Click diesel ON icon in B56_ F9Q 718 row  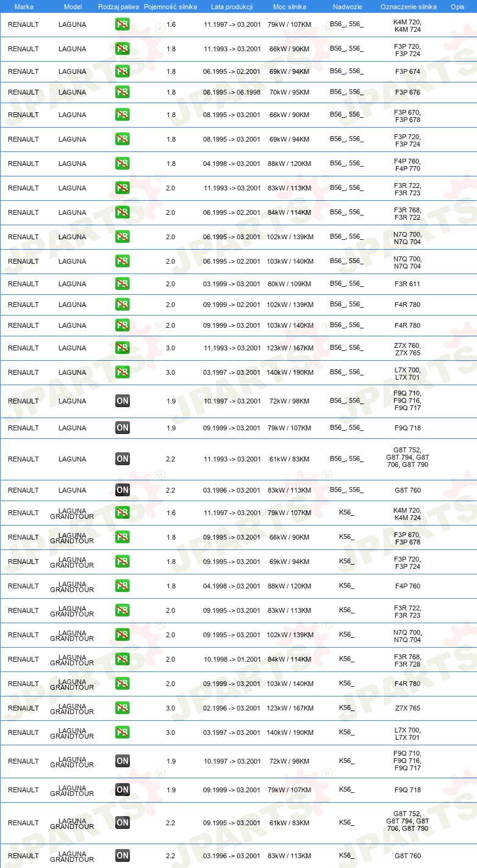coord(123,428)
